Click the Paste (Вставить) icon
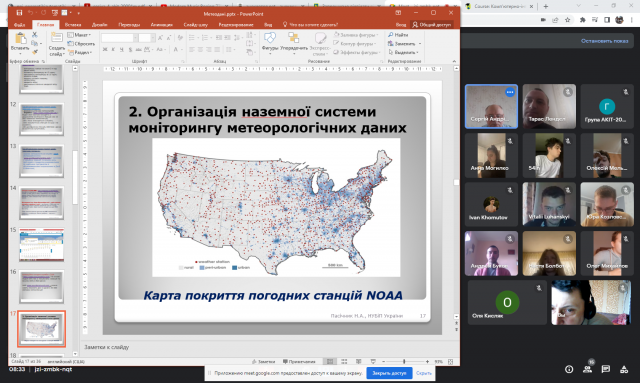 click(x=20, y=39)
